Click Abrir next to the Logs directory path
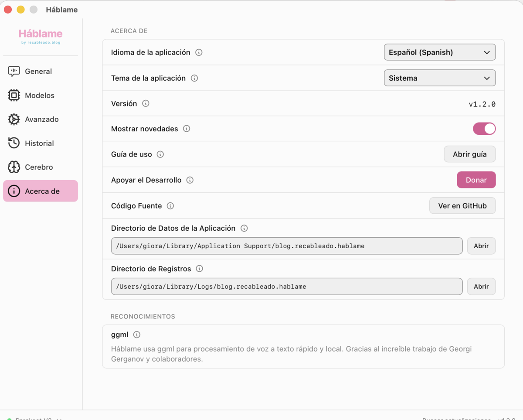523x420 pixels. click(x=481, y=287)
